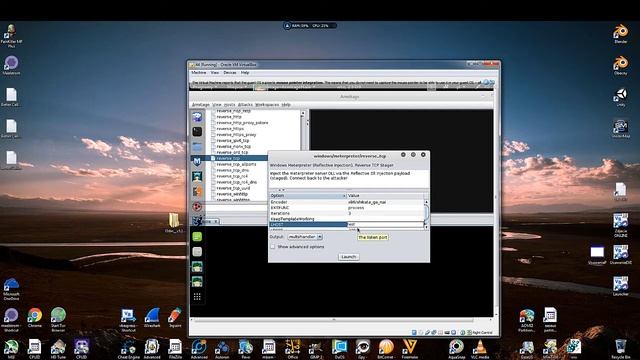Screen dimensions: 640x360
Task: Select reverse_https_proxy in the payload tree
Action: [236, 135]
